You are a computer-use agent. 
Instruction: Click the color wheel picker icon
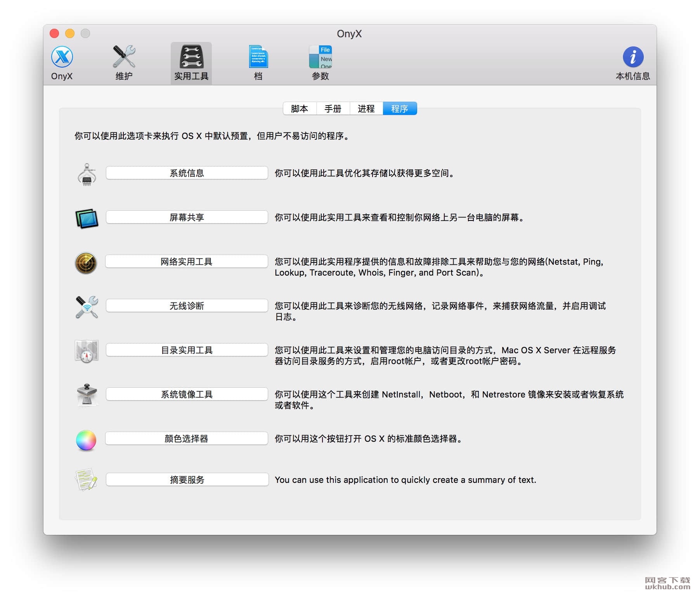86,440
